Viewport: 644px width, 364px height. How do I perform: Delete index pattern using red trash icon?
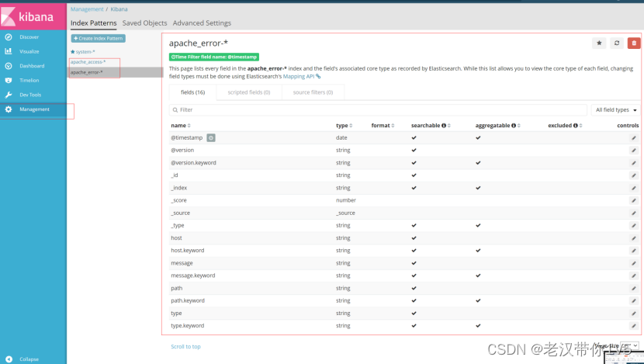tap(634, 43)
